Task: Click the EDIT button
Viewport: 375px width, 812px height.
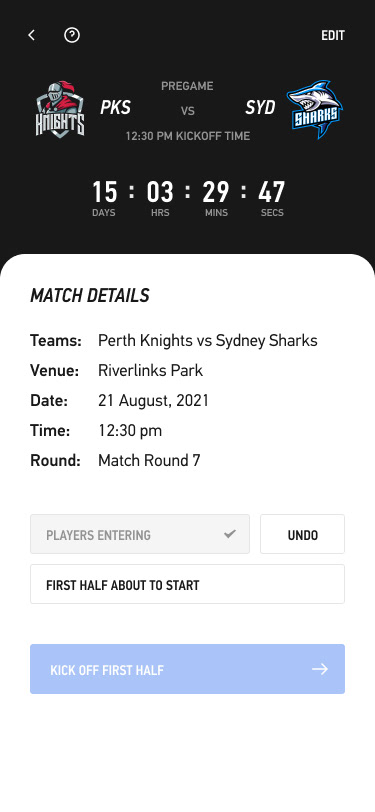Action: [333, 35]
